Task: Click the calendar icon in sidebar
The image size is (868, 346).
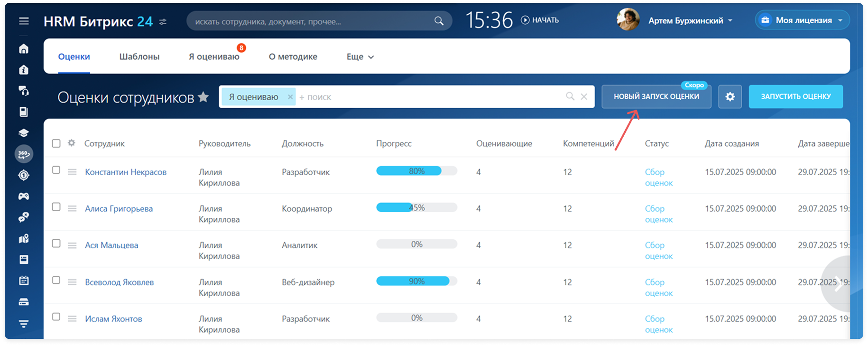Action: (x=24, y=281)
